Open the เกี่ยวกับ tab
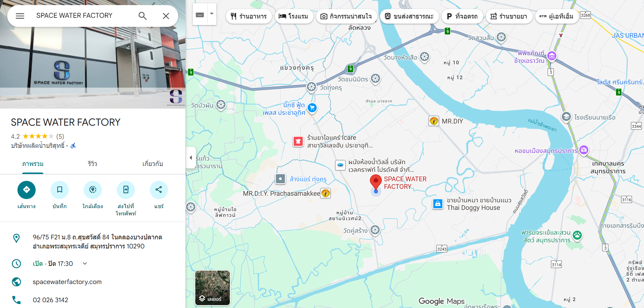644x308 pixels. coord(153,164)
